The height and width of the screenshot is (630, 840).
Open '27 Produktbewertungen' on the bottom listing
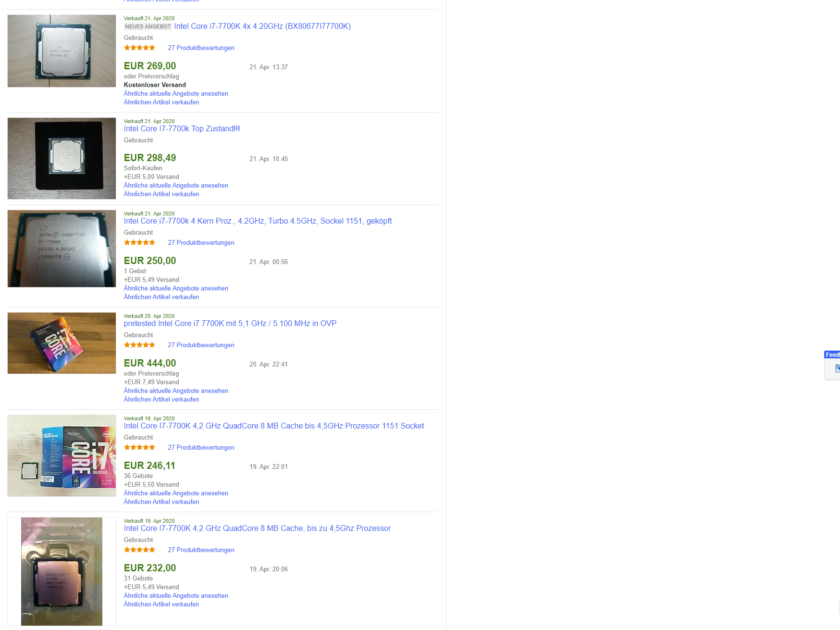201,550
